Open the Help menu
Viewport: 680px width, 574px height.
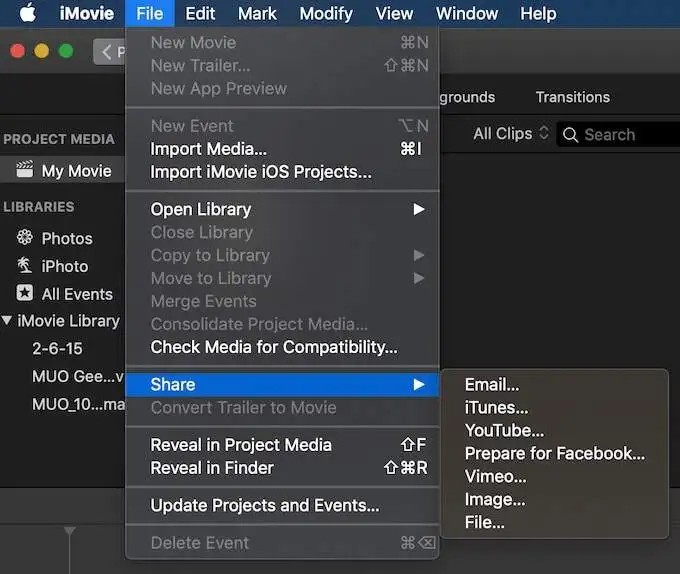[x=538, y=13]
